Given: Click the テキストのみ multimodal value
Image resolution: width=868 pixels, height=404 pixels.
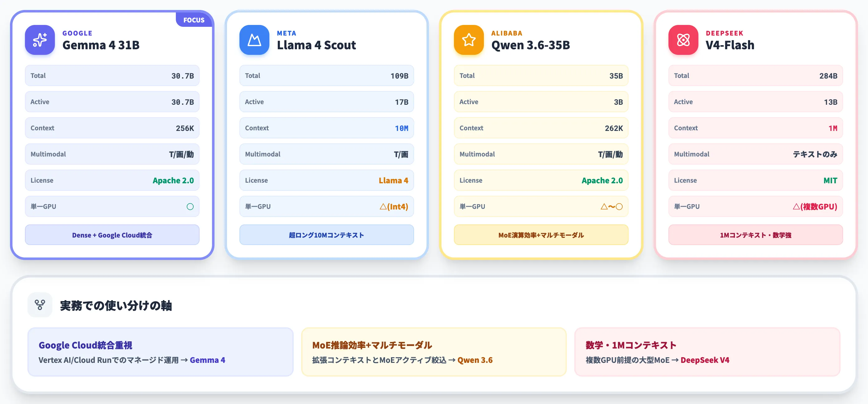Looking at the screenshot, I should pyautogui.click(x=815, y=154).
